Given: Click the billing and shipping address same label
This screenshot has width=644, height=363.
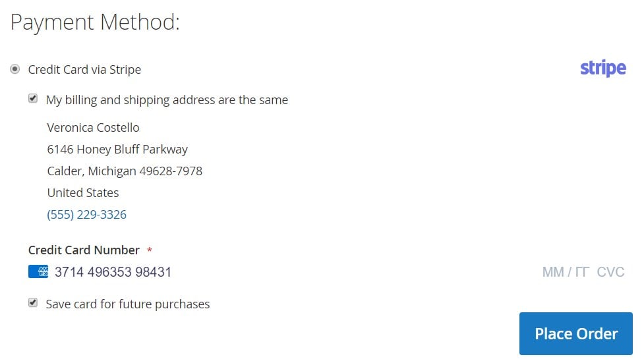Looking at the screenshot, I should tap(167, 99).
